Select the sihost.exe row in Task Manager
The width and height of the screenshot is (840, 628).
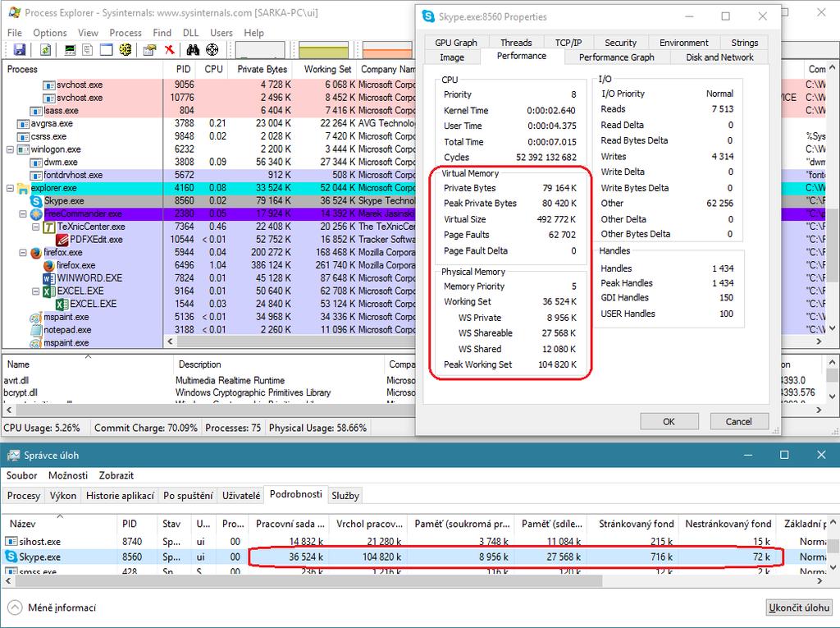(416, 542)
